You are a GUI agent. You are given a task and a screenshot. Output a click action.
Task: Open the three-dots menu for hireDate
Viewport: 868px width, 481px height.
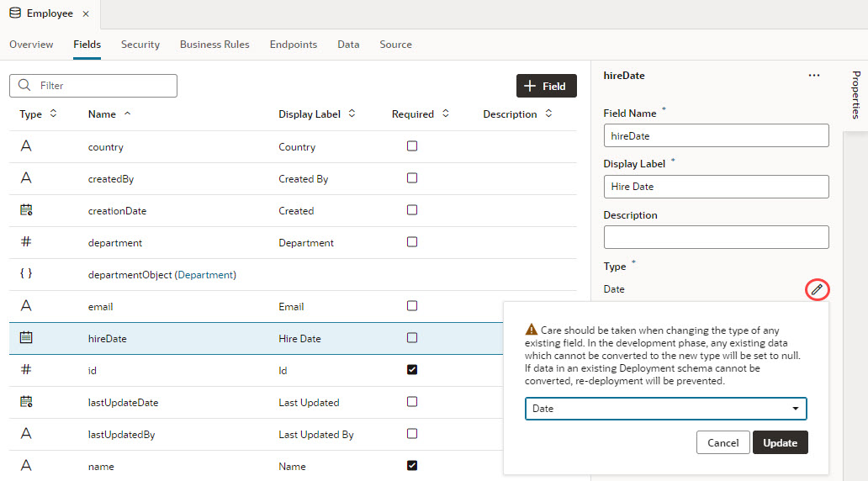coord(813,76)
